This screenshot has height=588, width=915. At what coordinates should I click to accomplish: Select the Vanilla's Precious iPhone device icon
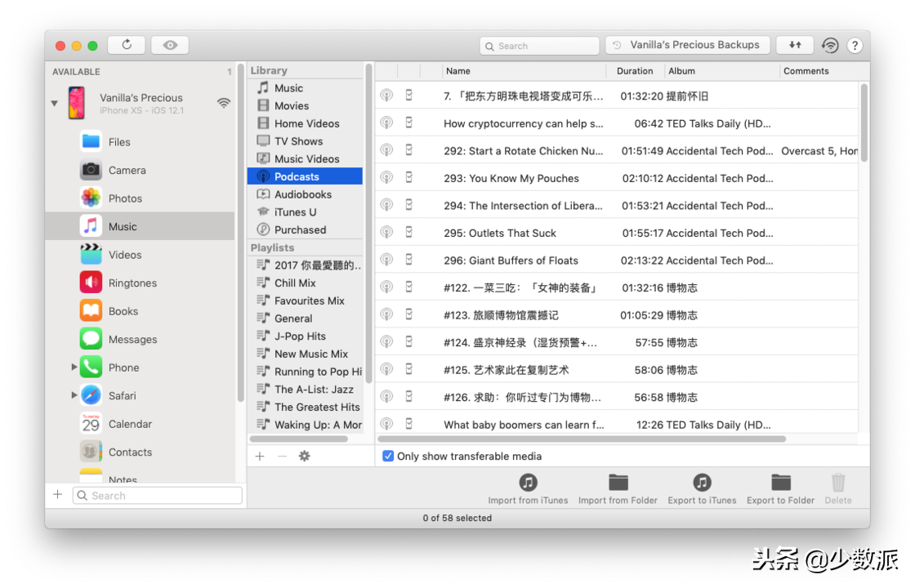pos(77,103)
